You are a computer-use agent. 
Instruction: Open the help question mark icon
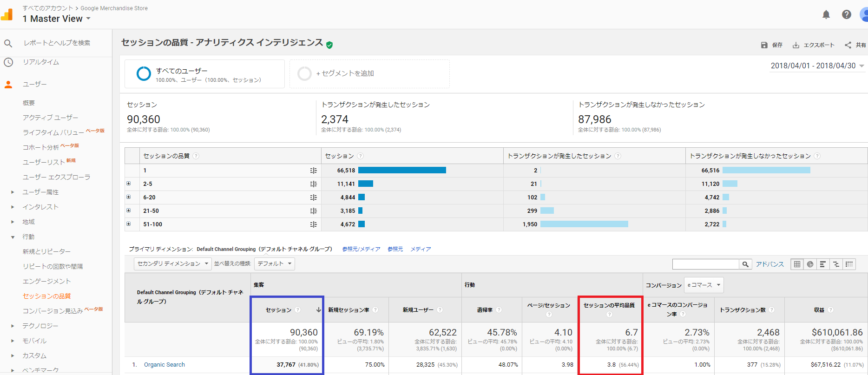click(847, 14)
